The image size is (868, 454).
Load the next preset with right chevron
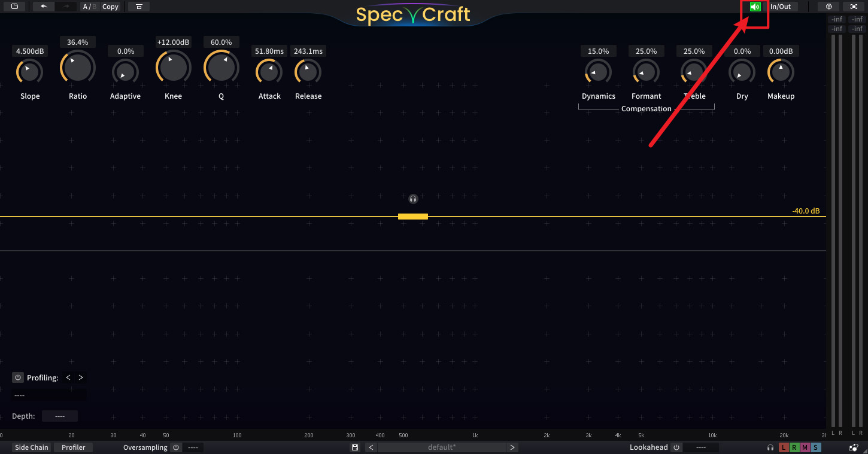point(512,447)
